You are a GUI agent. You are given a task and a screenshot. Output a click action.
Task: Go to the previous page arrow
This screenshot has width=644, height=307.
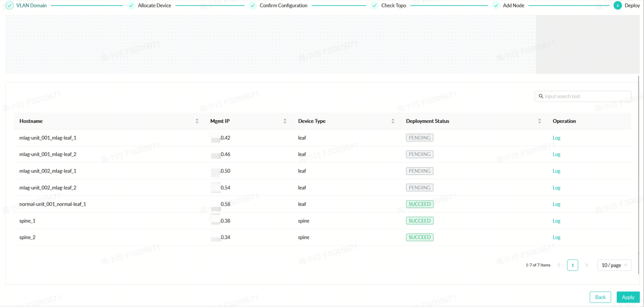click(559, 265)
